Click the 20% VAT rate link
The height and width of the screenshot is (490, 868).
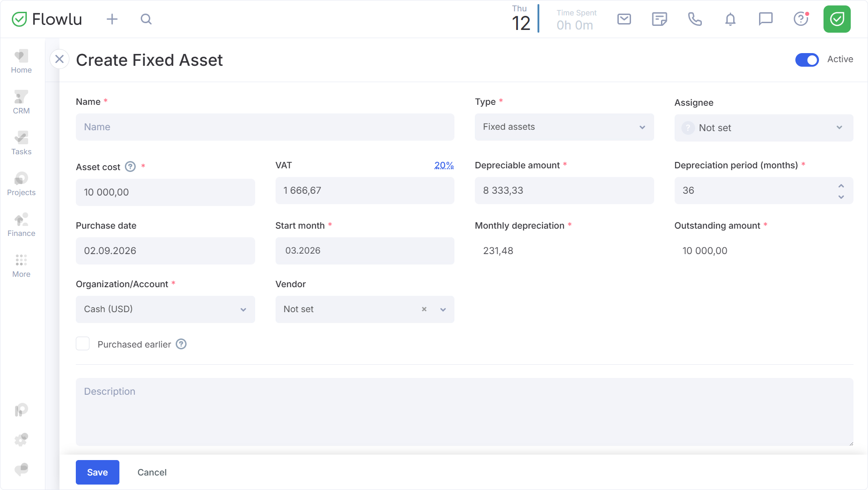pyautogui.click(x=444, y=166)
